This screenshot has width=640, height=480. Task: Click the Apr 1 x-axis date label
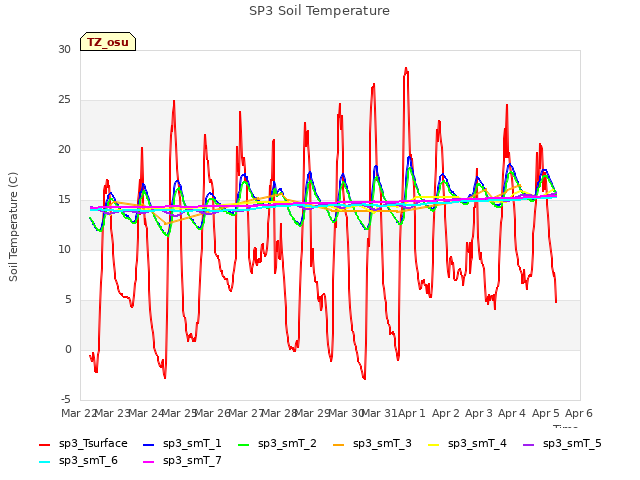(x=412, y=413)
